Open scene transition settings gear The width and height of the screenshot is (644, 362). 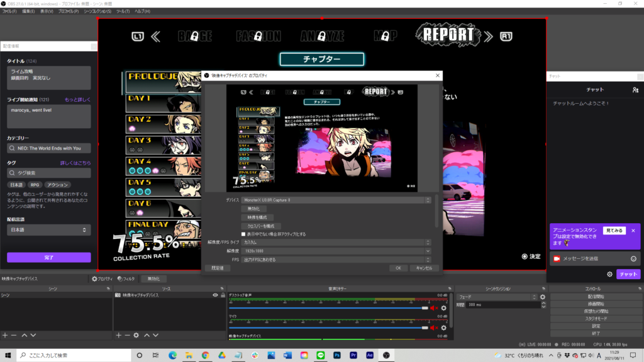(543, 297)
